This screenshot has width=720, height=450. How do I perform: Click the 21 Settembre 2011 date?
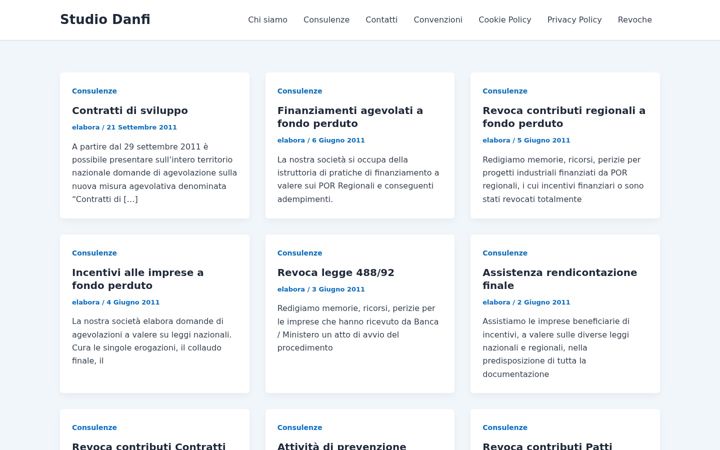pyautogui.click(x=141, y=127)
